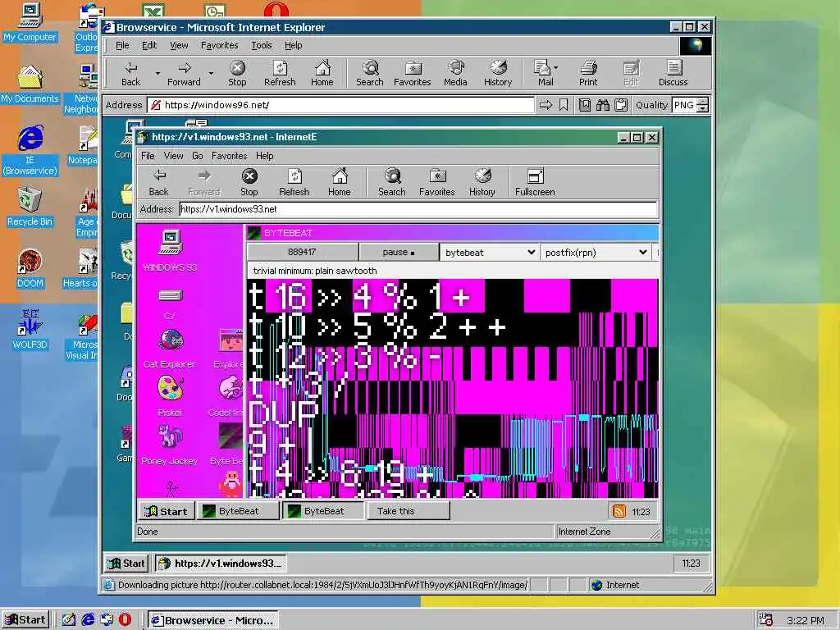
Task: Click the Forward button dropdown arrow in Browservice
Action: tap(211, 73)
